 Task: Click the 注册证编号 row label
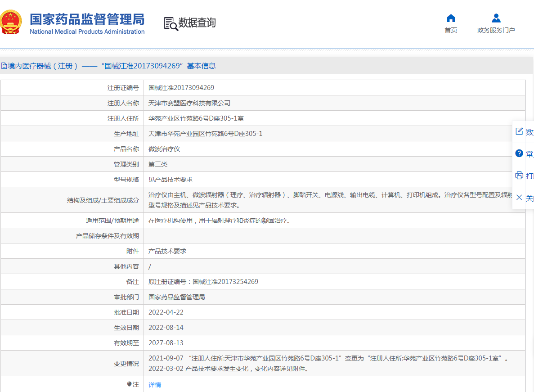click(123, 87)
